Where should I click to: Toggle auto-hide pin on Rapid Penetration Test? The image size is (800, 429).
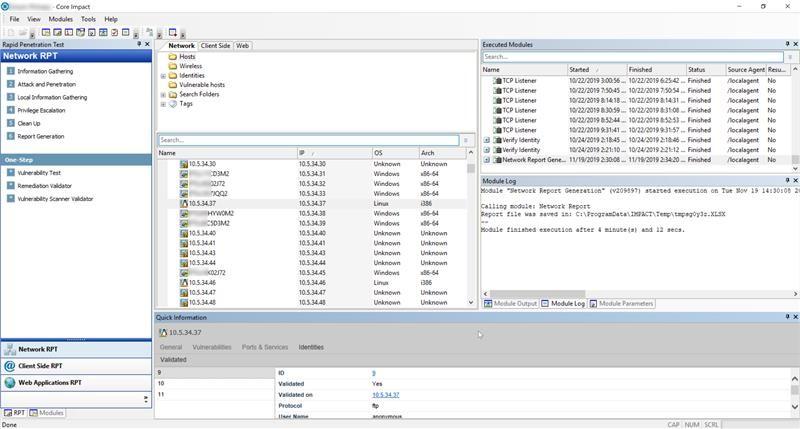[x=139, y=44]
